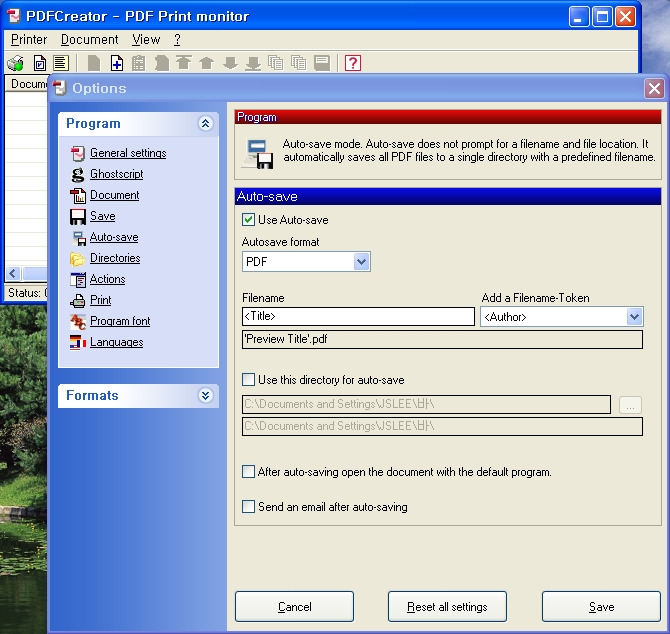
Task: Click the General settings sidebar icon
Action: 78,153
